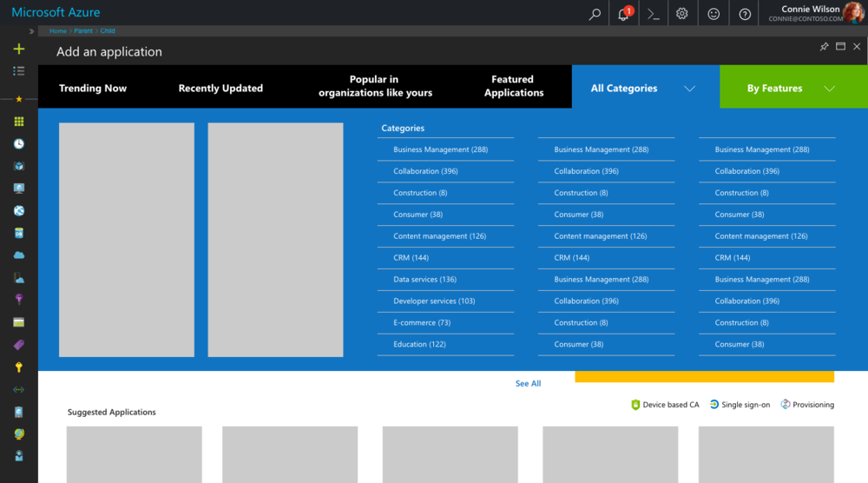Open second featured application placeholder tile
This screenshot has height=483, width=868.
point(276,240)
